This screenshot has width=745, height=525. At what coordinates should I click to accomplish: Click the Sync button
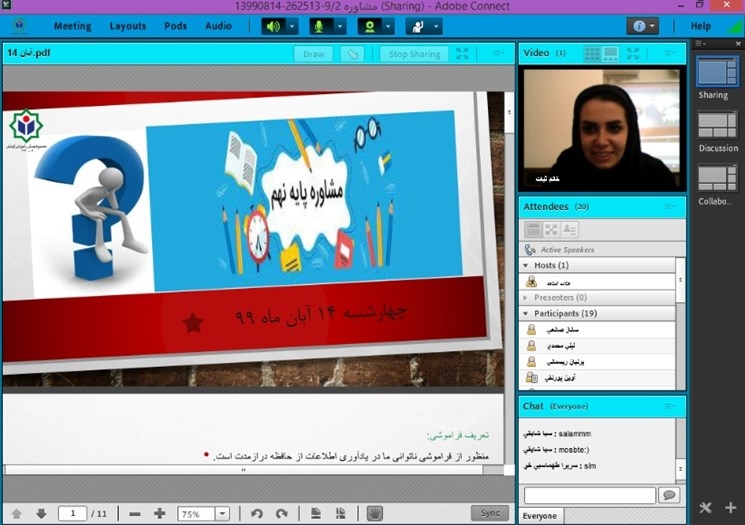click(x=489, y=513)
